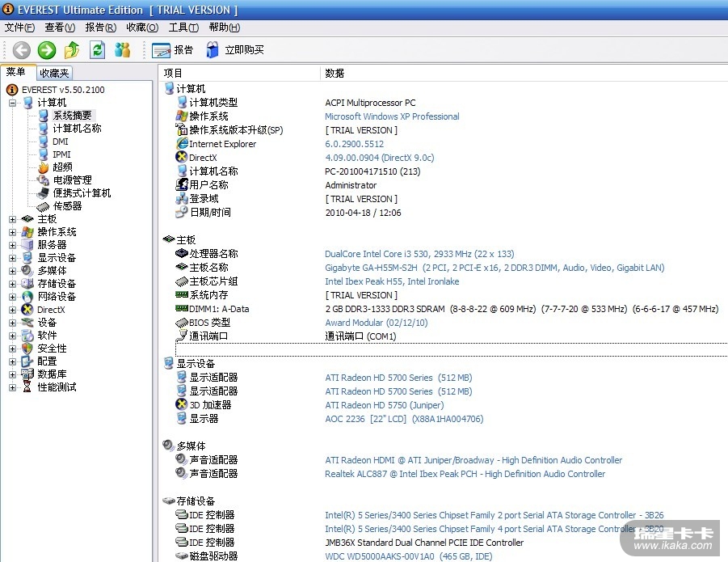Go forward with the green arrow
This screenshot has width=728, height=562.
[46, 50]
